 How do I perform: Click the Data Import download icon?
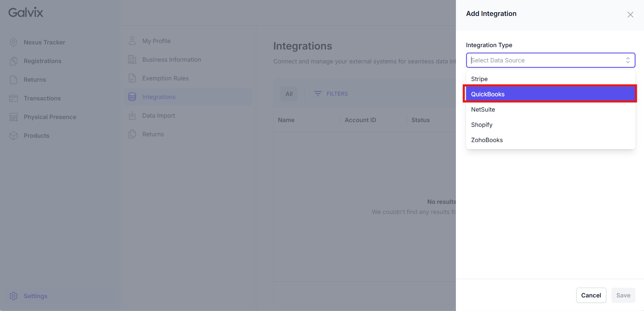tap(132, 116)
